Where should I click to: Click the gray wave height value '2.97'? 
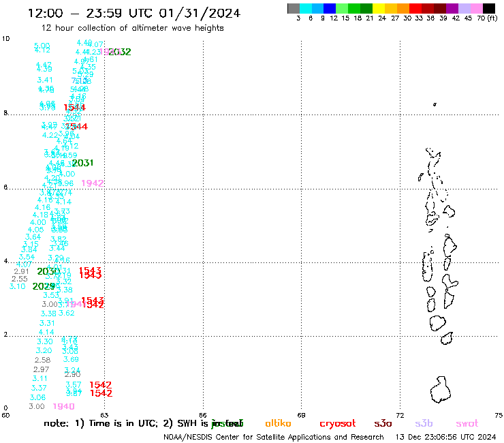pos(41,369)
